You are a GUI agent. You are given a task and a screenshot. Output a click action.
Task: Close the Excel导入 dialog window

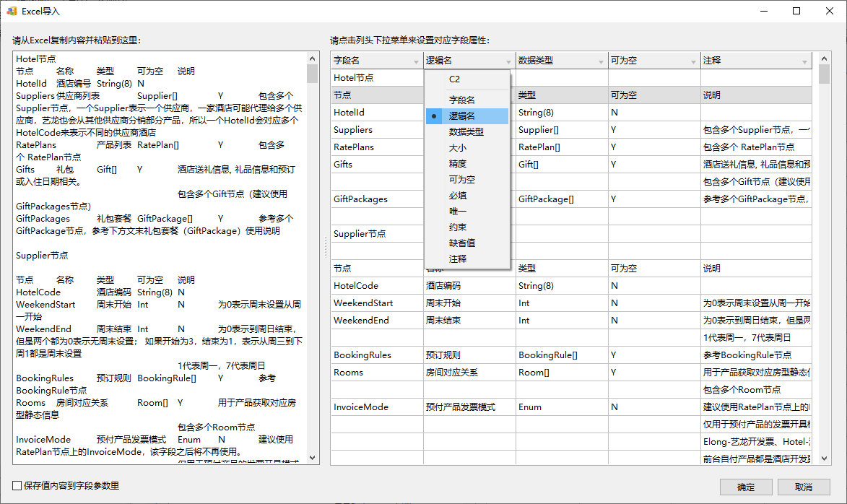point(830,11)
